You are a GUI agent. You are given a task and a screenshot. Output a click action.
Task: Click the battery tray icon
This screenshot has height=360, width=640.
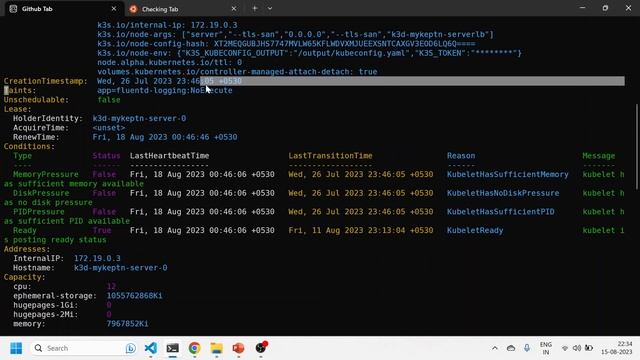(589, 348)
